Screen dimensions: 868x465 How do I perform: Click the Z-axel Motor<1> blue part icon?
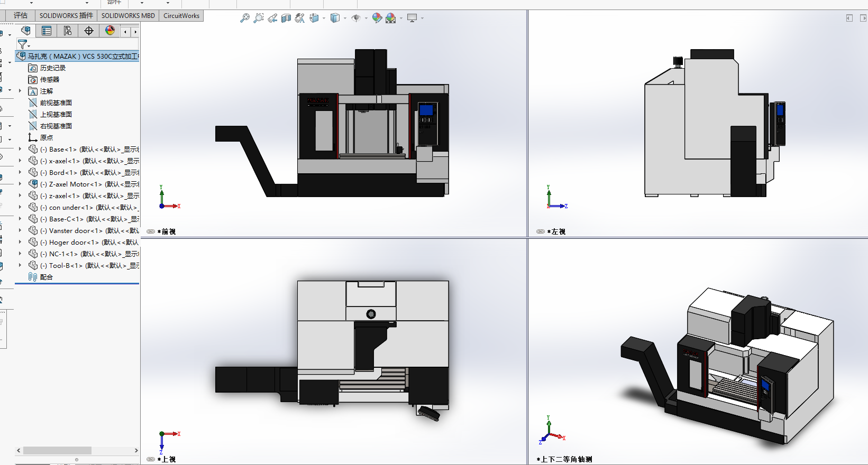(33, 184)
